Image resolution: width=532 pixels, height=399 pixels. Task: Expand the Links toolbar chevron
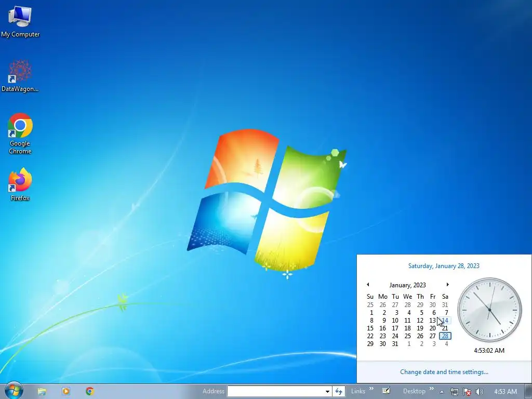click(x=371, y=389)
